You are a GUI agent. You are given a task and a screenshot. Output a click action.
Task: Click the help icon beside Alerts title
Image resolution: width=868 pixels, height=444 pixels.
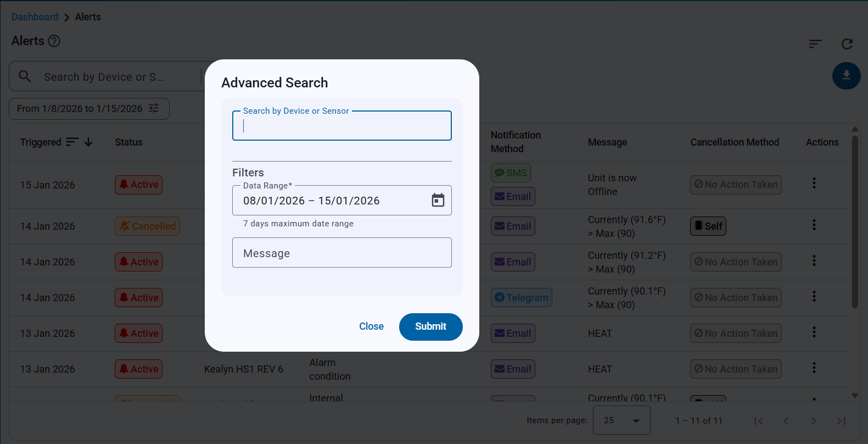54,41
